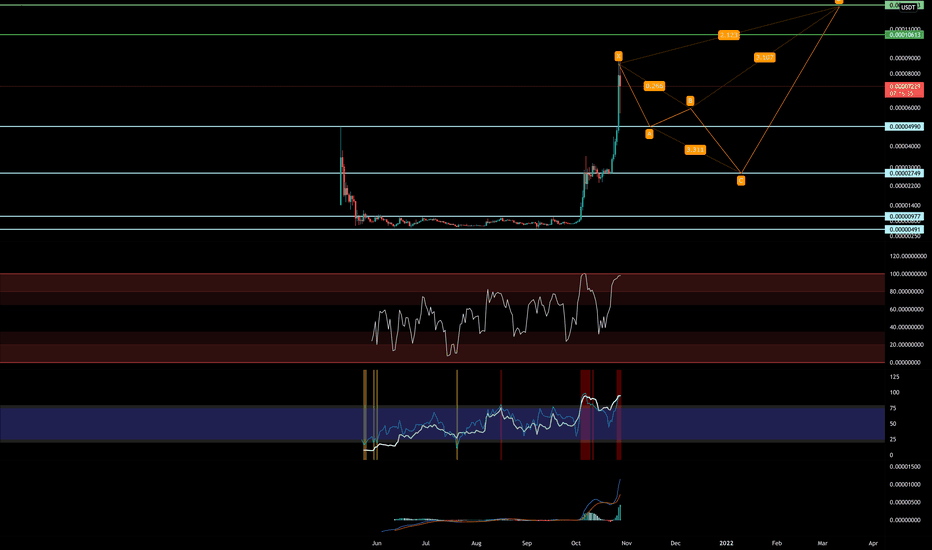Screen dimensions: 932x550
Task: Click the Feb label on time axis
Action: (777, 543)
